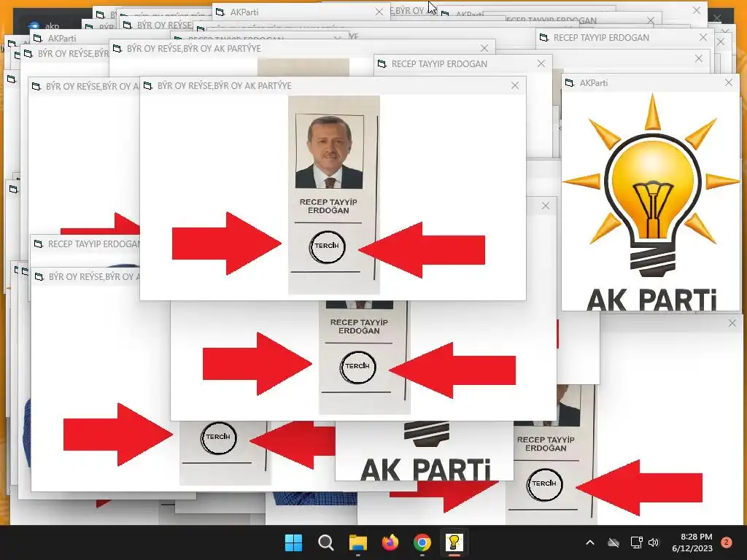Click title icon of AKParti window at screen top
Image resolution: width=747 pixels, height=560 pixels.
pos(220,12)
